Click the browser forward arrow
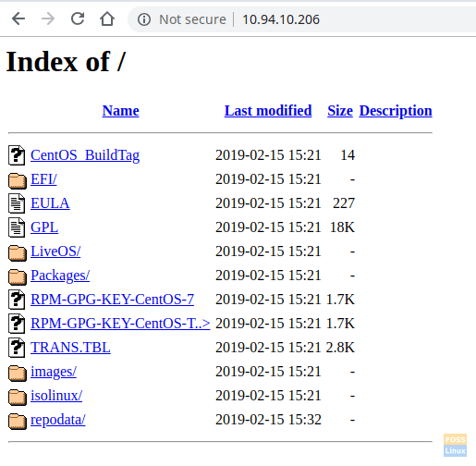The height and width of the screenshot is (466, 476). pyautogui.click(x=48, y=19)
